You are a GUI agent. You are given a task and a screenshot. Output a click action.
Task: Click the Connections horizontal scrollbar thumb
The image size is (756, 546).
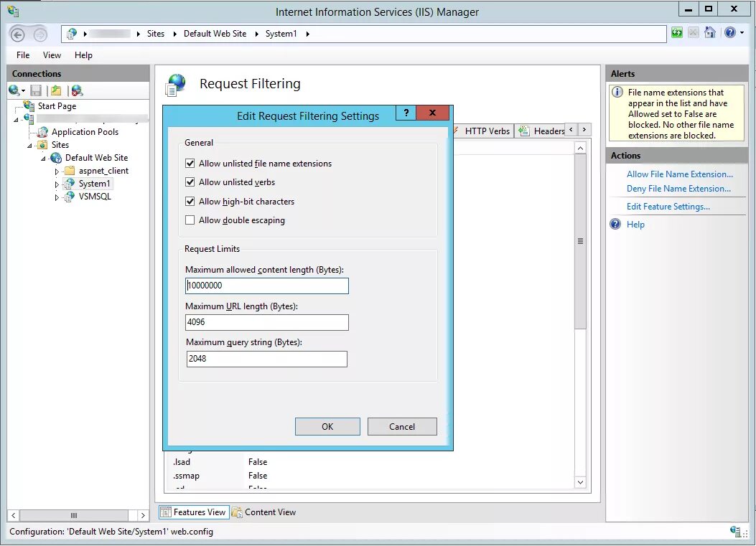pyautogui.click(x=74, y=515)
